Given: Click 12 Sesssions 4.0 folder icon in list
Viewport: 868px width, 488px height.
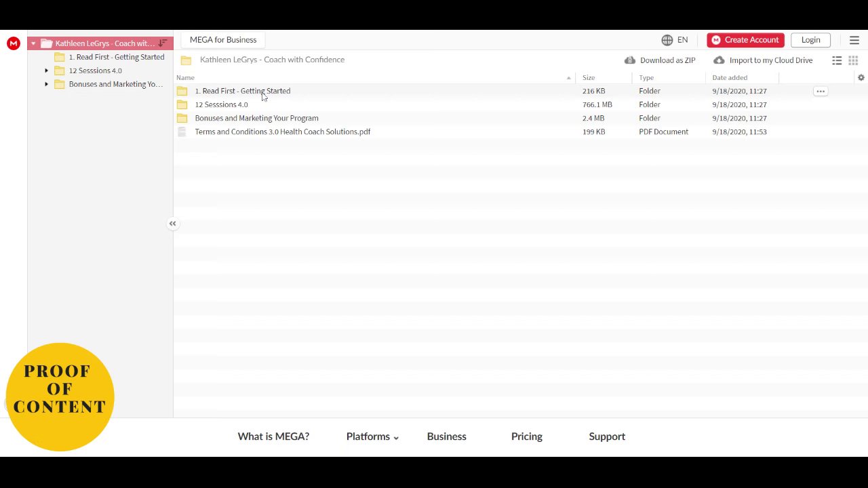Looking at the screenshot, I should pyautogui.click(x=182, y=104).
